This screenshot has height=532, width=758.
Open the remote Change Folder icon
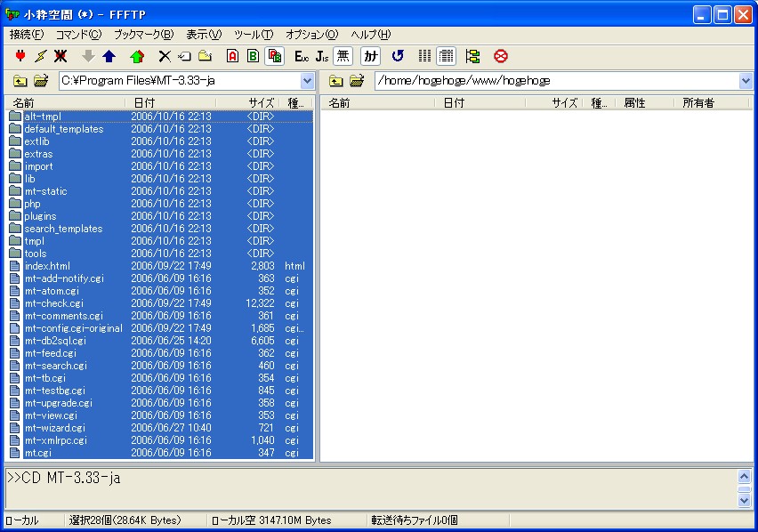point(357,81)
